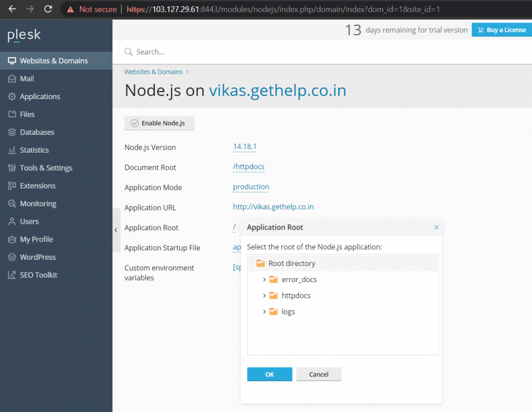This screenshot has height=412, width=532.
Task: Click the browser forward arrow
Action: point(30,9)
